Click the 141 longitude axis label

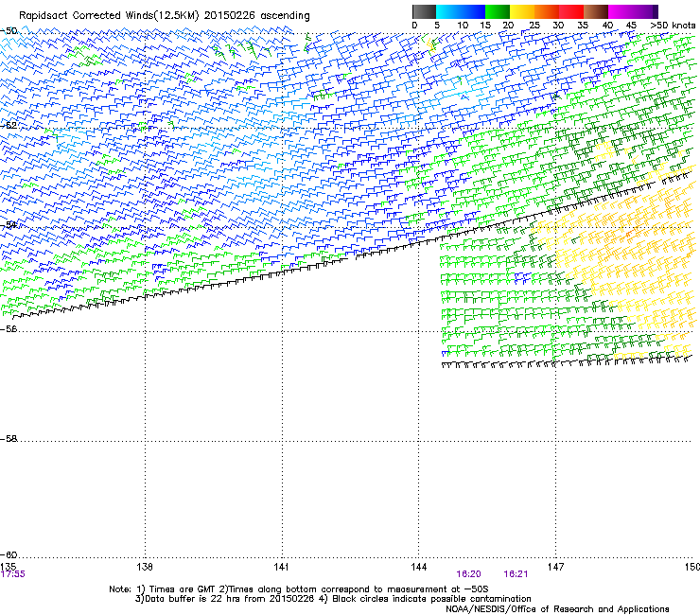click(281, 567)
